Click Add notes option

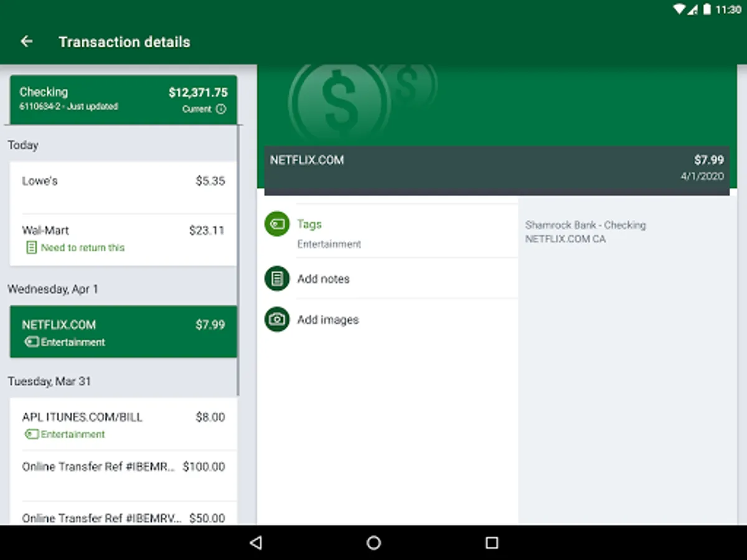[391, 278]
